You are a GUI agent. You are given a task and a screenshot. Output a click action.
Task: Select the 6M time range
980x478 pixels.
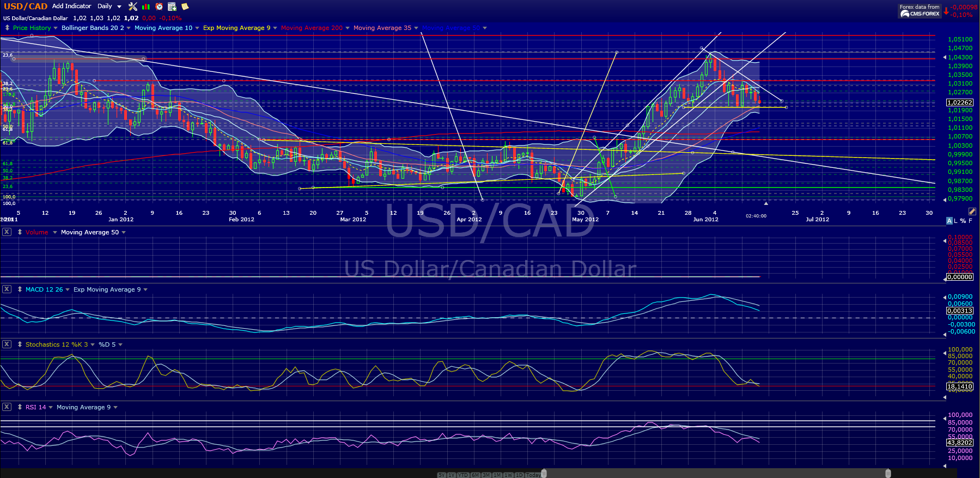point(476,475)
